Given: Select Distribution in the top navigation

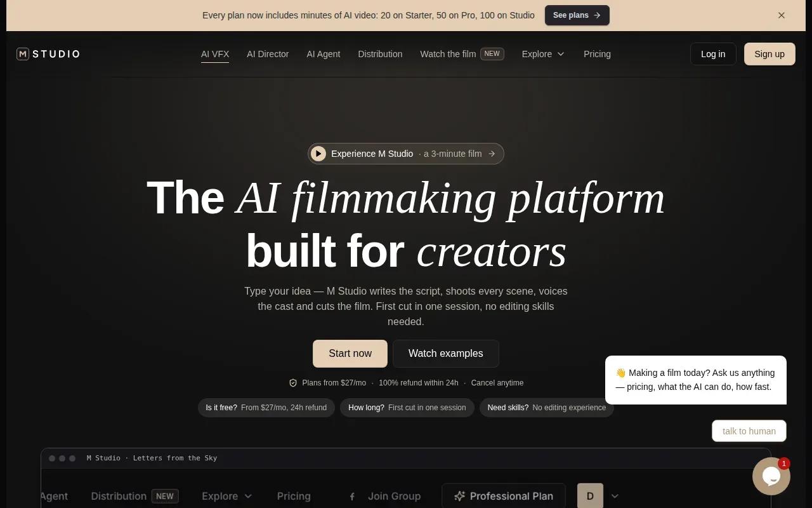Looking at the screenshot, I should [380, 54].
